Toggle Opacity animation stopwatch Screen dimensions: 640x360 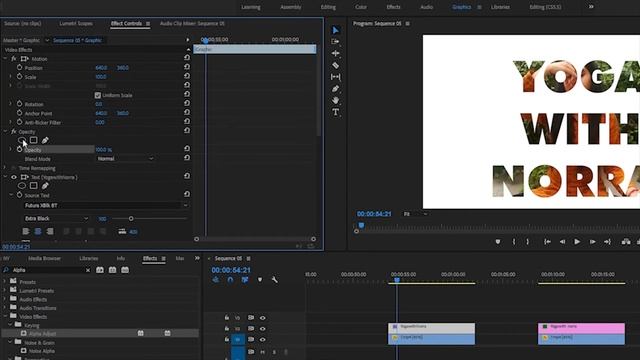tap(19, 150)
